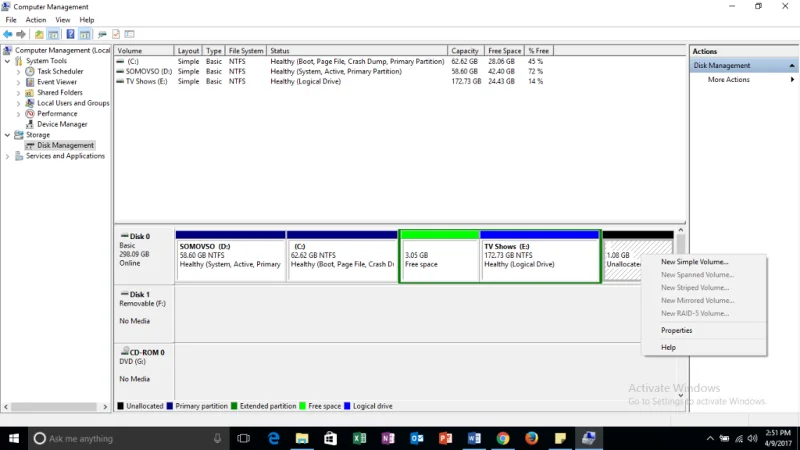Click the Disk 0 label panel
Image resolution: width=800 pixels, height=450 pixels.
[x=144, y=255]
